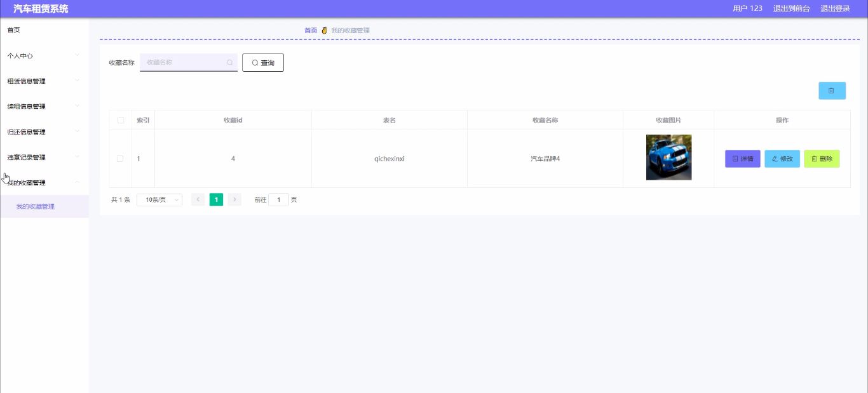This screenshot has width=868, height=393.
Task: Expand the 个人中心 menu chevron
Action: (x=78, y=55)
